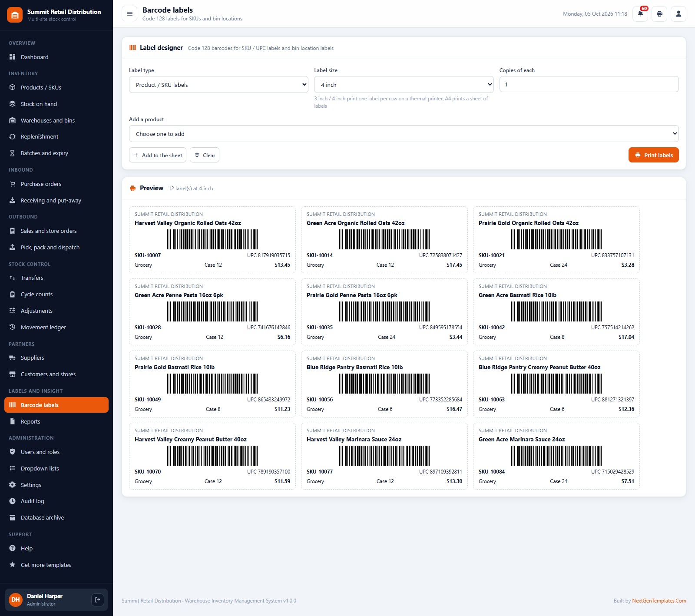The width and height of the screenshot is (695, 616).
Task: Click the logout icon beside Daniel Harper
Action: pos(98,600)
